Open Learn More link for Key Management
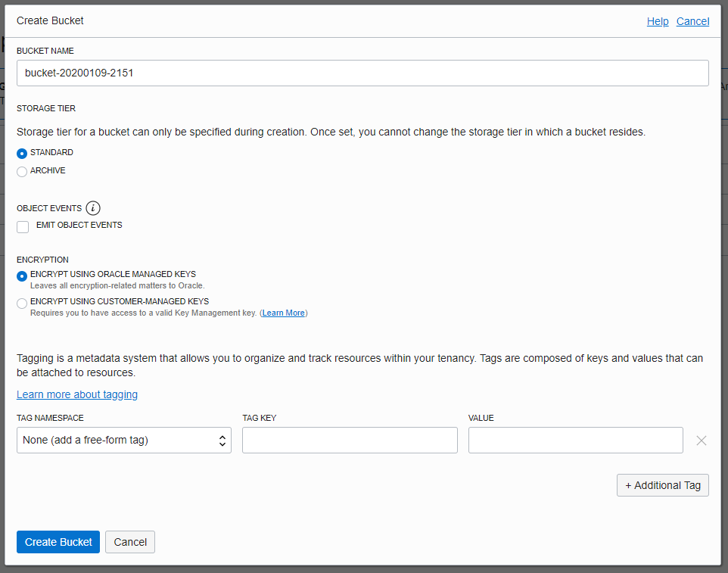 pyautogui.click(x=283, y=313)
